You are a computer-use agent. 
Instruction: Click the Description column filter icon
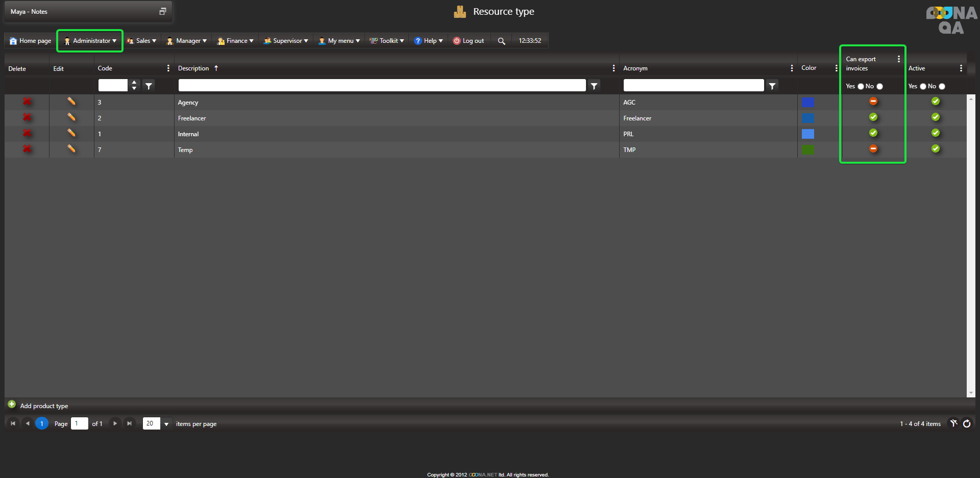(594, 86)
